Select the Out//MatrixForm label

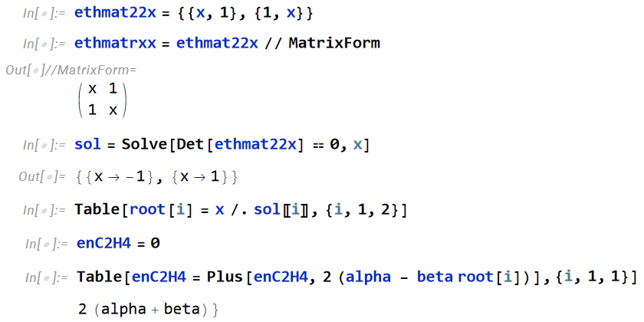71,71
